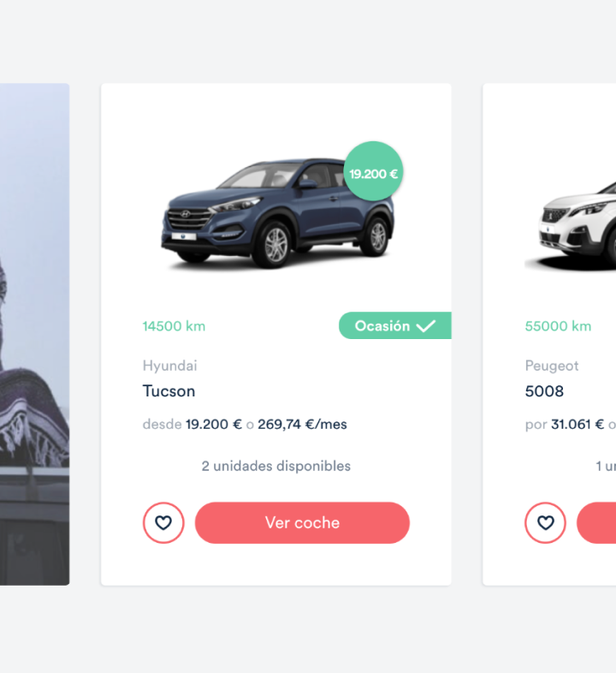Click the 31.061 € price text
This screenshot has width=616, height=673.
(577, 425)
